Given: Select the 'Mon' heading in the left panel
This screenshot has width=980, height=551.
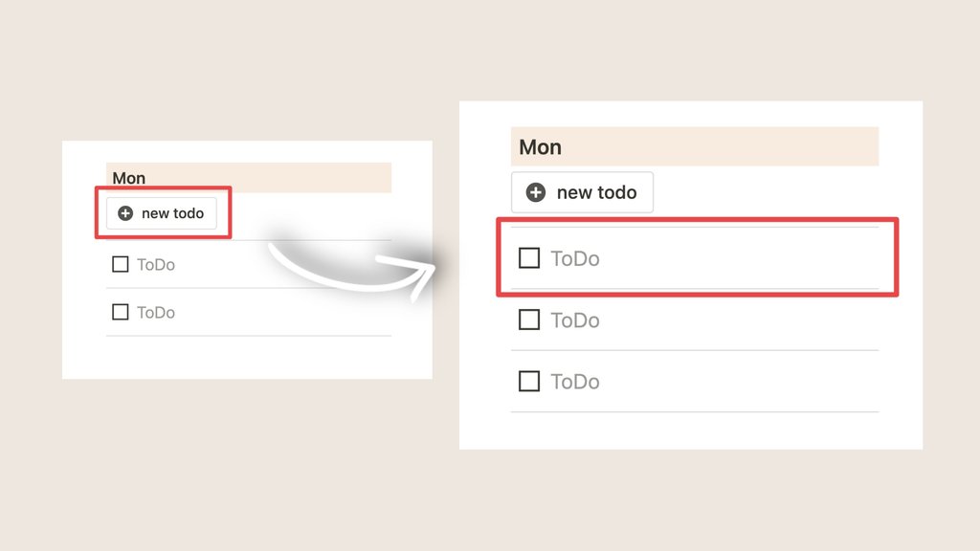Looking at the screenshot, I should tap(129, 178).
